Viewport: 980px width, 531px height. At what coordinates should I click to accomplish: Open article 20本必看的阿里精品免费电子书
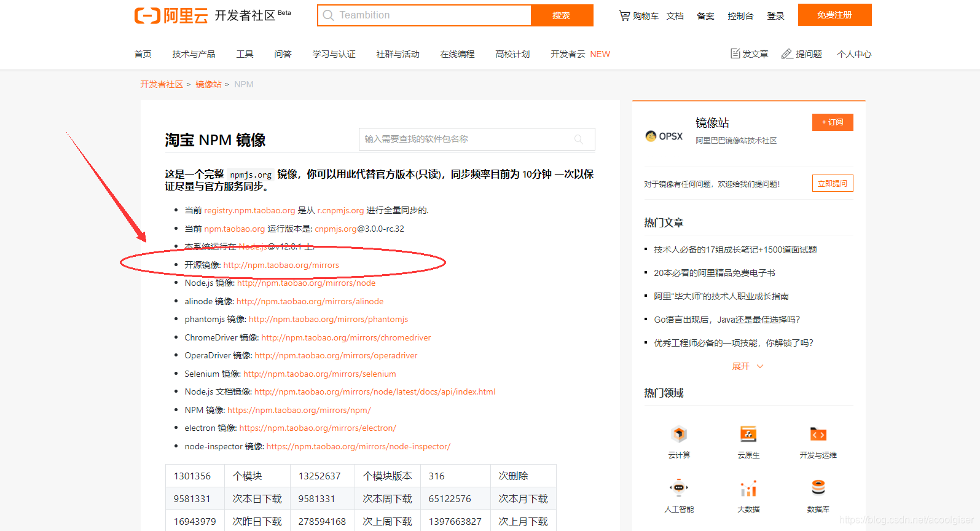click(715, 273)
